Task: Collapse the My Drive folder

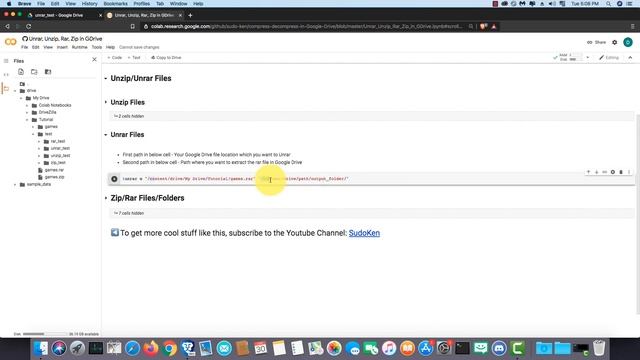Action: click(x=21, y=98)
